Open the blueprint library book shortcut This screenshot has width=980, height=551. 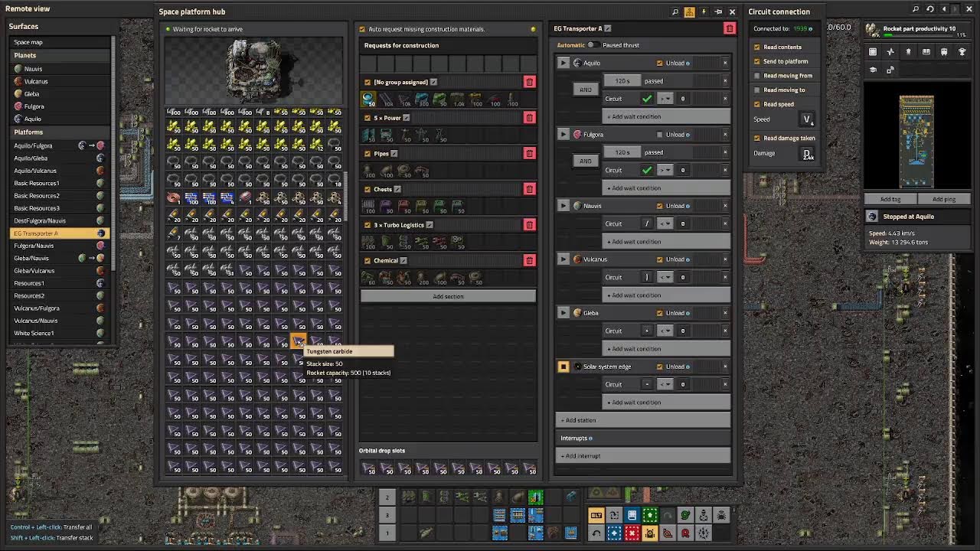tap(632, 515)
